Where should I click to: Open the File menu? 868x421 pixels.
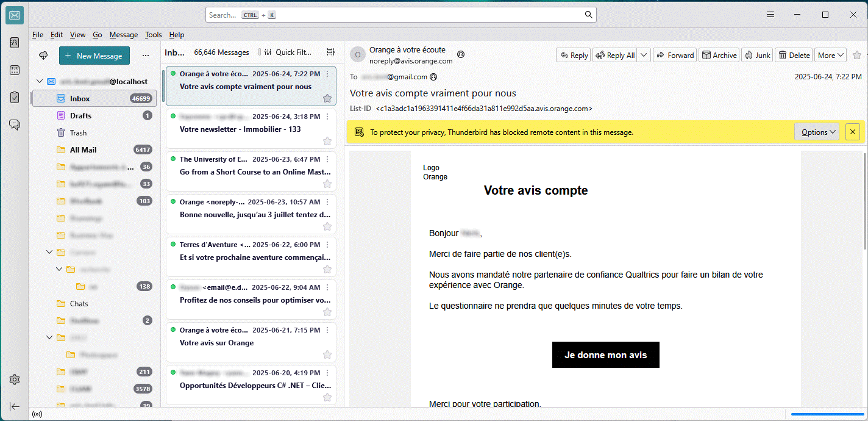38,35
